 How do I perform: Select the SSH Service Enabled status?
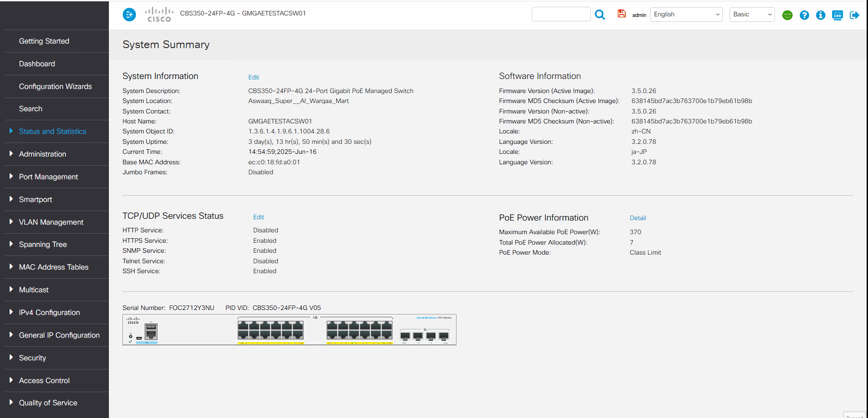click(x=265, y=271)
